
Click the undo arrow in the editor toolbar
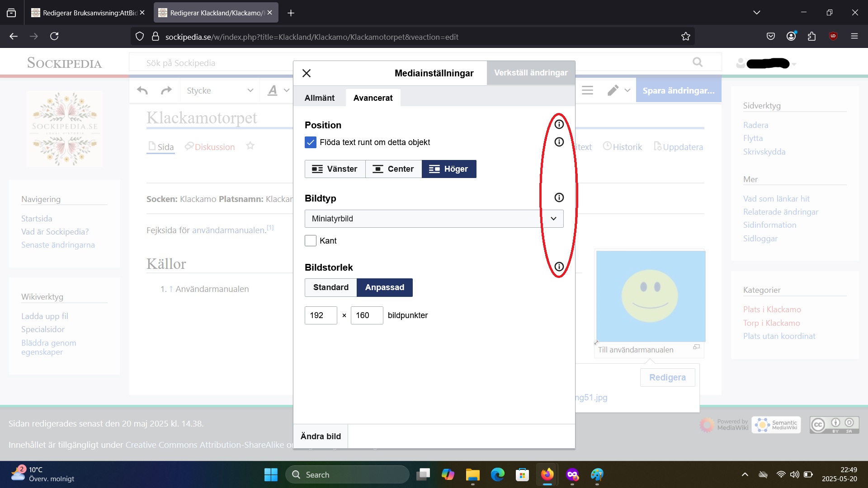point(142,90)
